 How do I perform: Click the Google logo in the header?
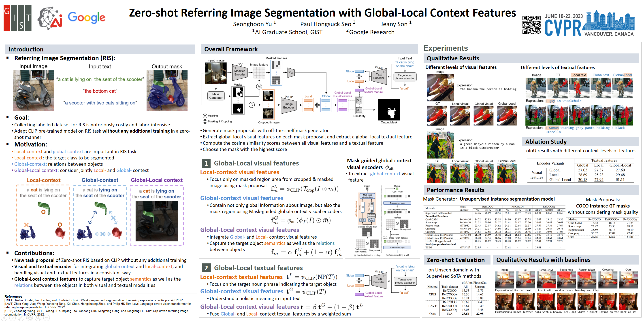(x=87, y=17)
